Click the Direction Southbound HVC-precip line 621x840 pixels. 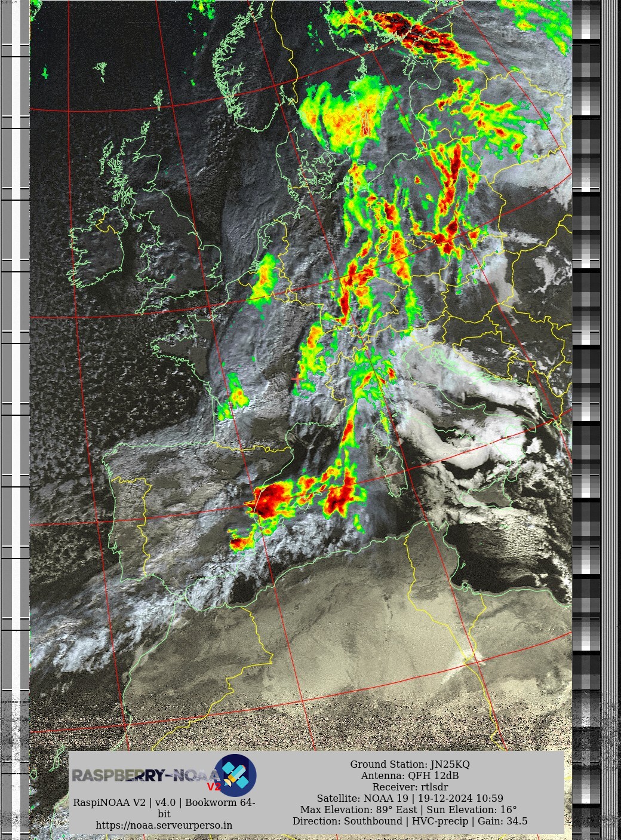click(x=410, y=821)
